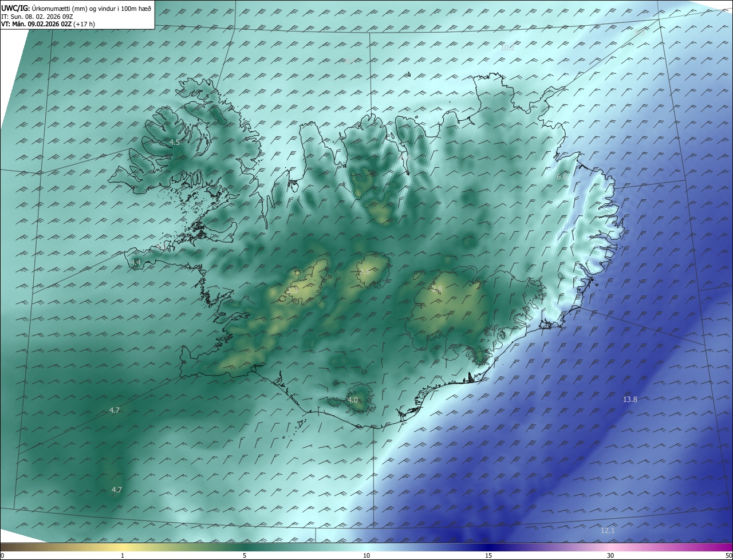The width and height of the screenshot is (733, 560).
Task: Click the 4.5 value over the Westfjords
Action: [175, 142]
